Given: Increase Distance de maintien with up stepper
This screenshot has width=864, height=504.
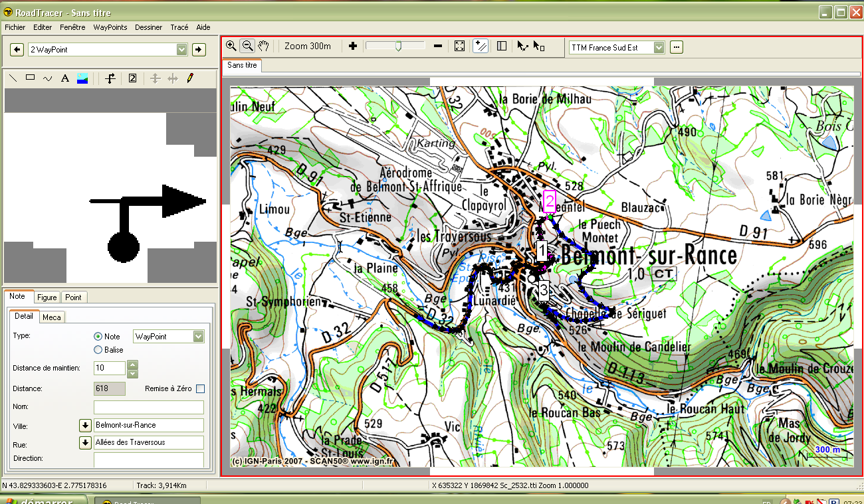Looking at the screenshot, I should 132,364.
